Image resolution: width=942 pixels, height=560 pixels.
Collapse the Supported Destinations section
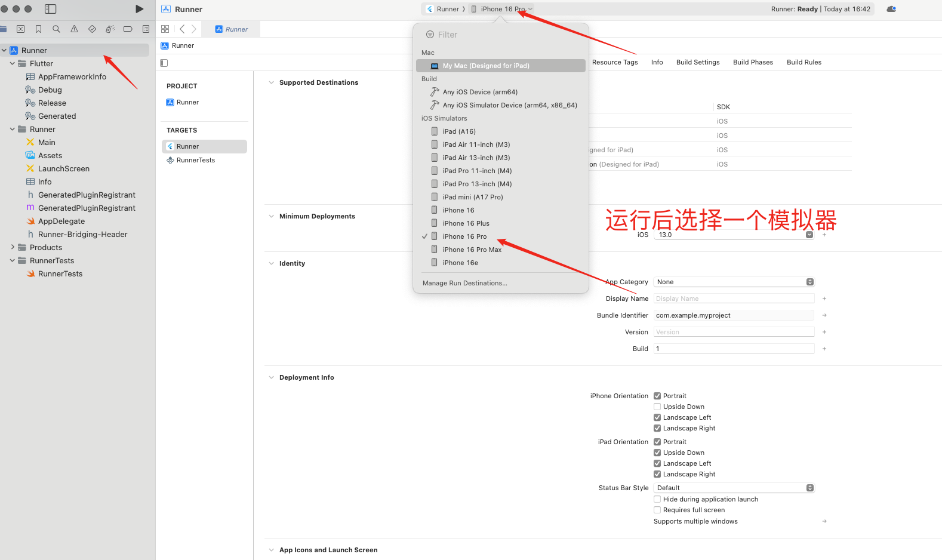[272, 82]
